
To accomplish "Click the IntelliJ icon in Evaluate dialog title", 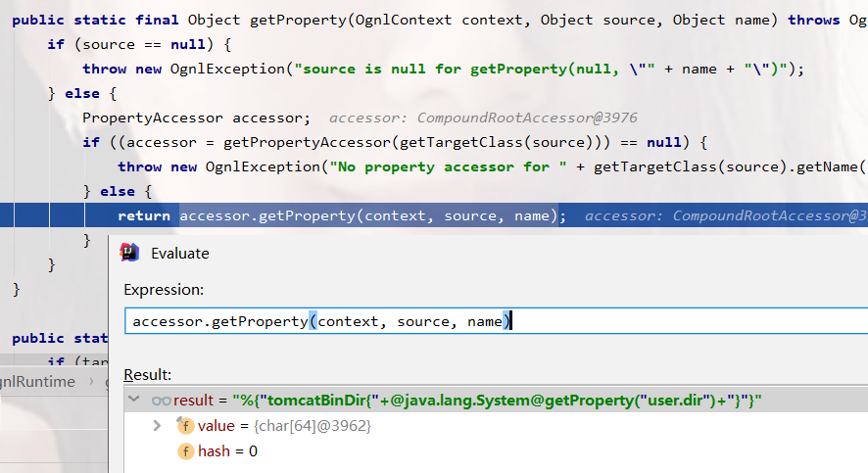I will (129, 253).
